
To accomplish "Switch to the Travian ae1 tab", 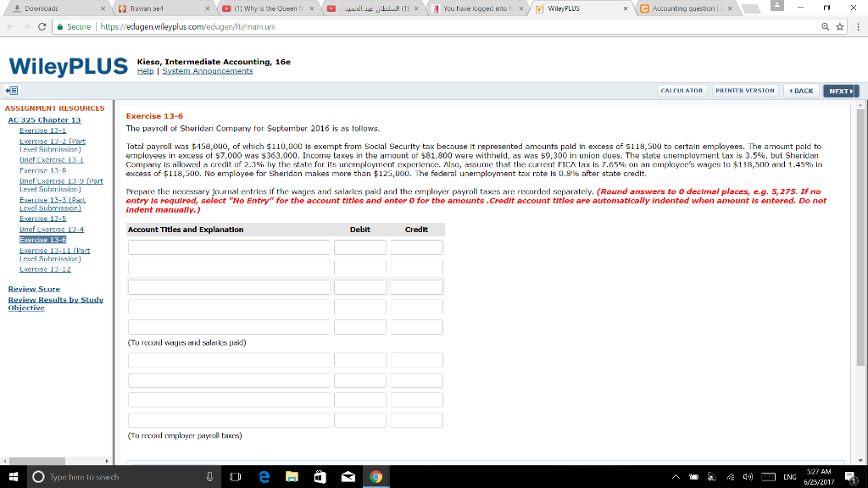I will 164,8.
